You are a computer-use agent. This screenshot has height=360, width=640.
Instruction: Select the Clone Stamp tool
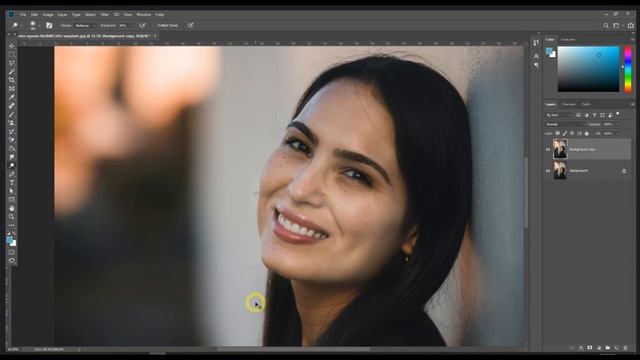click(12, 123)
